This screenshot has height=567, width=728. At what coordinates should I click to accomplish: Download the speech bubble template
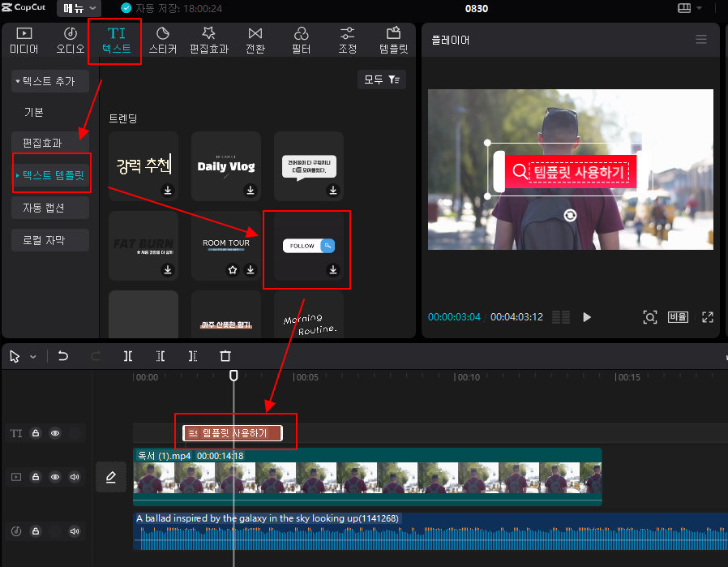(333, 191)
